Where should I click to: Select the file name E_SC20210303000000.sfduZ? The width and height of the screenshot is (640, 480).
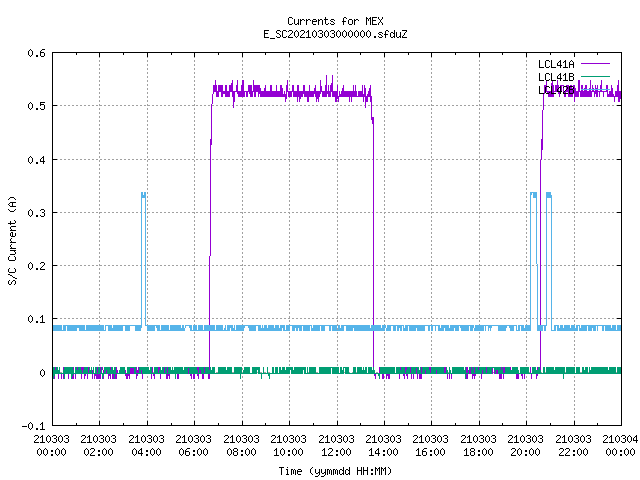click(x=335, y=34)
